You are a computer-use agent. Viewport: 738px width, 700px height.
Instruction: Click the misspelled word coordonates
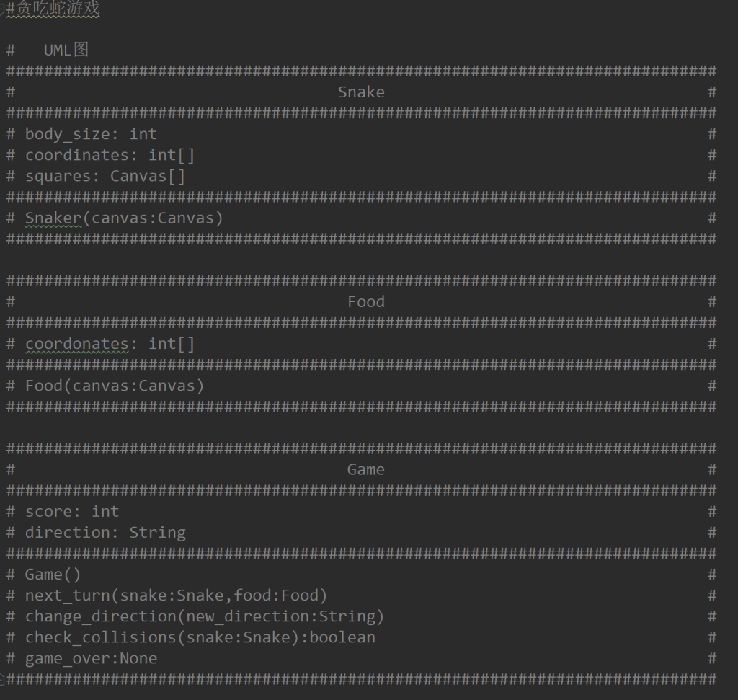[76, 344]
